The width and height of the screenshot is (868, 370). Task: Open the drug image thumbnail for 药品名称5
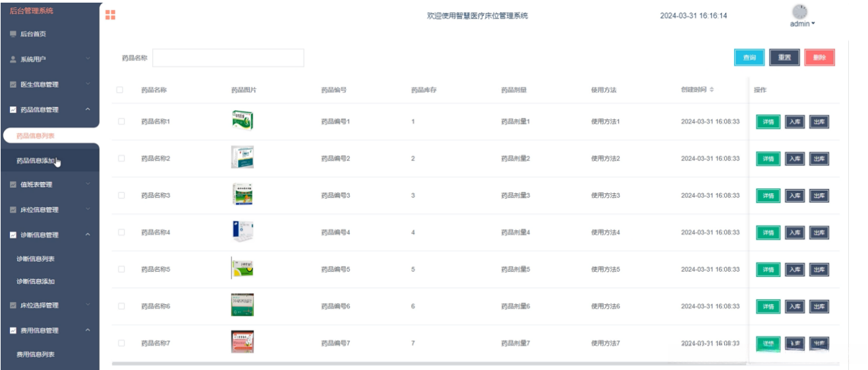click(242, 268)
